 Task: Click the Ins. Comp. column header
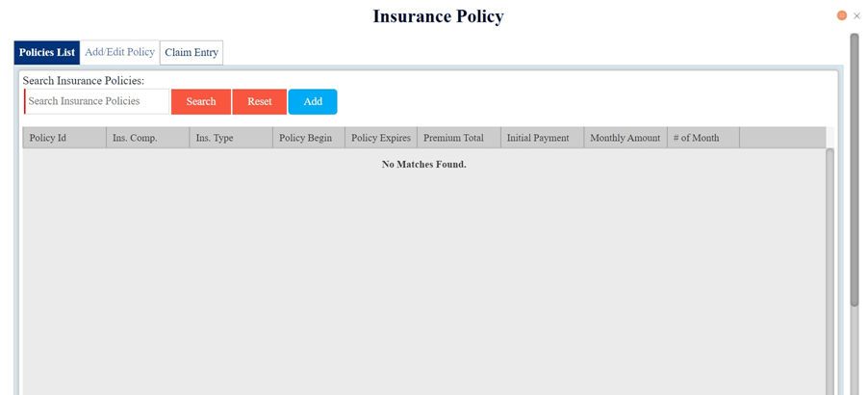147,138
